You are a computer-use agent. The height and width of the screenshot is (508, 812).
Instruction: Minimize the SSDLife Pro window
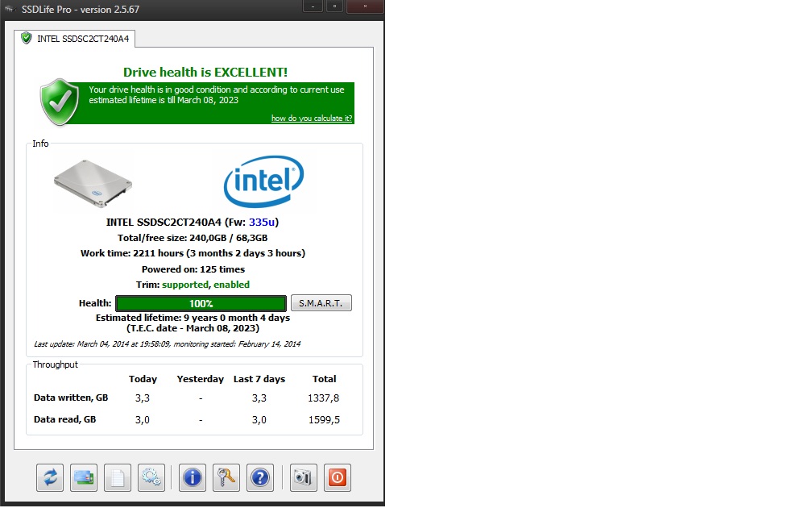pyautogui.click(x=313, y=5)
